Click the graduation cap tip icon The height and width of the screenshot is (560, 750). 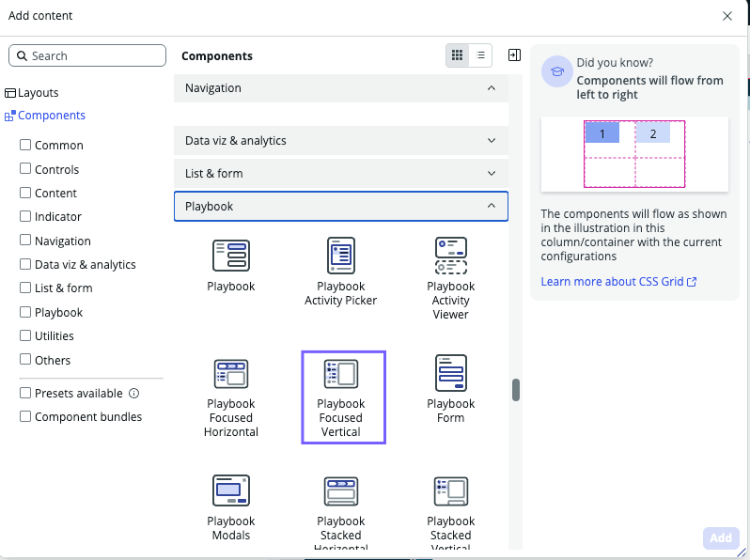click(x=556, y=71)
